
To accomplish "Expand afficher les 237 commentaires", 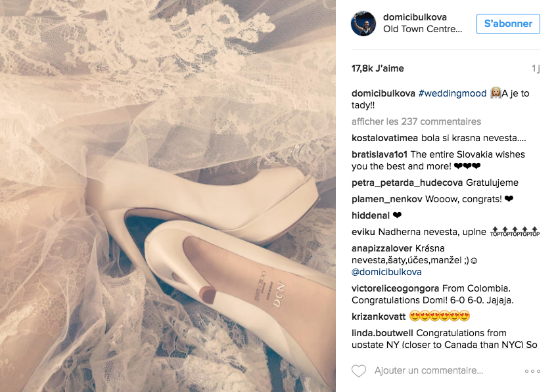I will (416, 121).
